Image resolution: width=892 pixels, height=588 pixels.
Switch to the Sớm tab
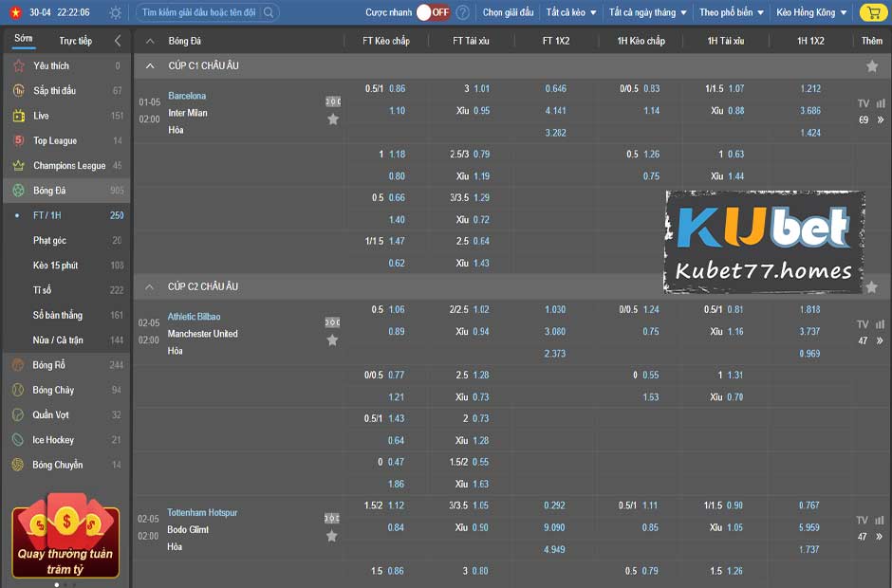(x=24, y=39)
